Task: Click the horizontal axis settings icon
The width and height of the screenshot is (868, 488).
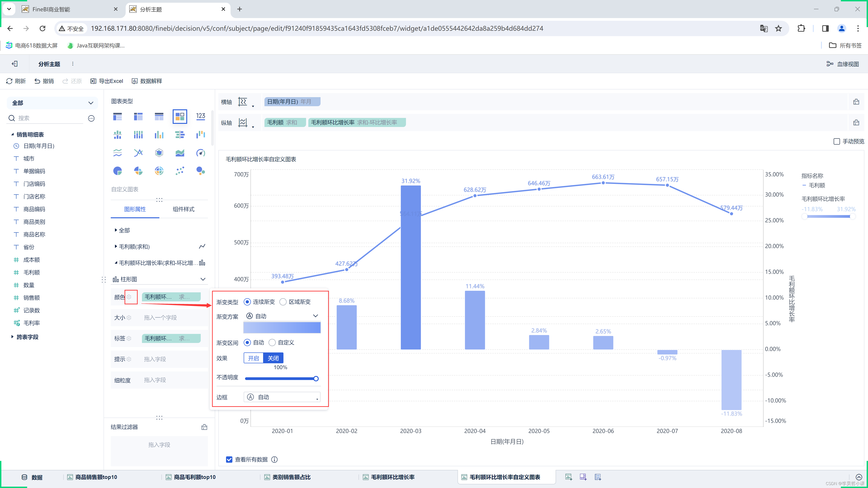Action: 243,102
